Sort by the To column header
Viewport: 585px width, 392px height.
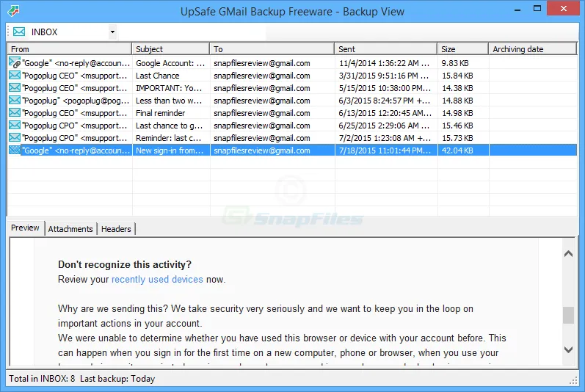272,49
